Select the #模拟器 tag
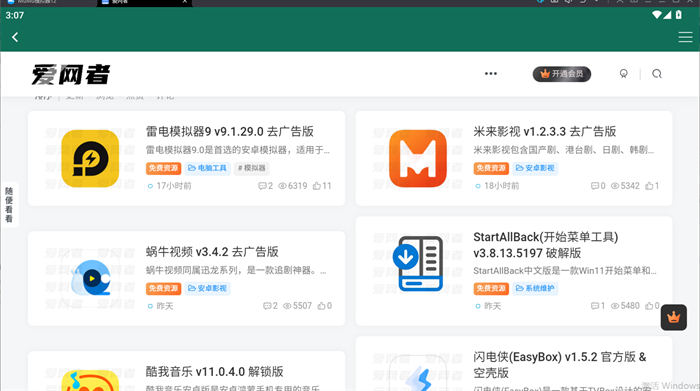 (x=252, y=168)
